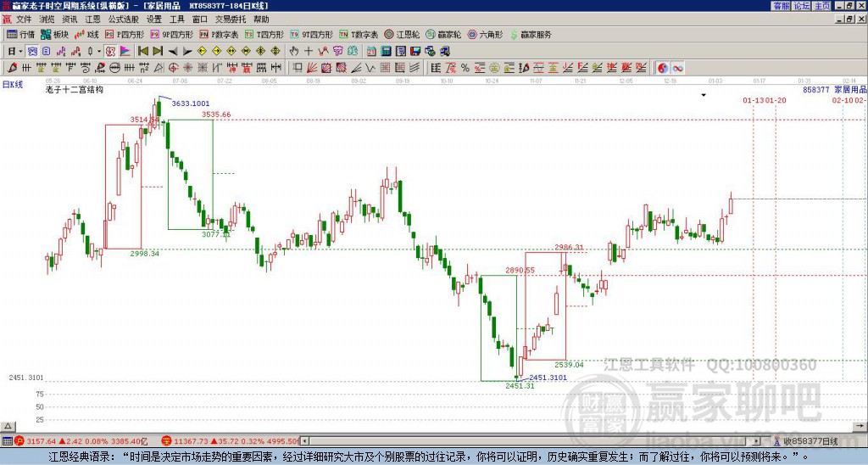868x465 pixels.
Task: Click the 858377 家居用品 label
Action: [835, 89]
